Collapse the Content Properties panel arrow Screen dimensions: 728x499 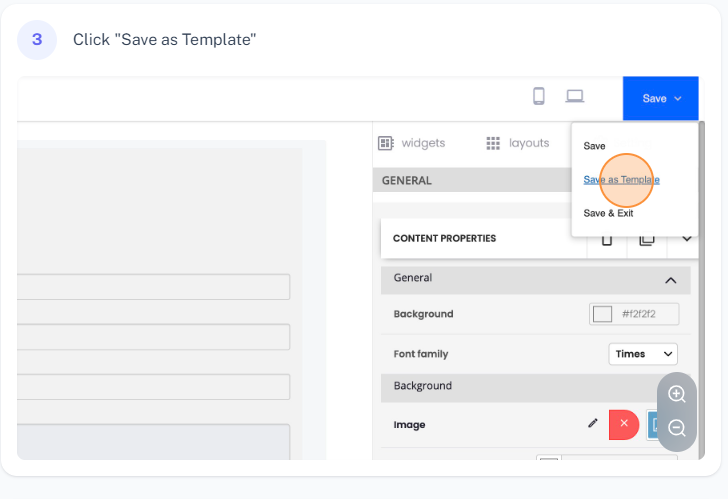click(687, 239)
